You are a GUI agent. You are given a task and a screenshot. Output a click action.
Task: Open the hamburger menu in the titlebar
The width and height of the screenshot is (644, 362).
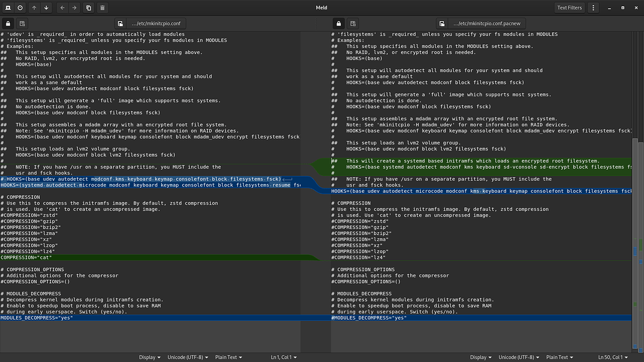(x=594, y=7)
